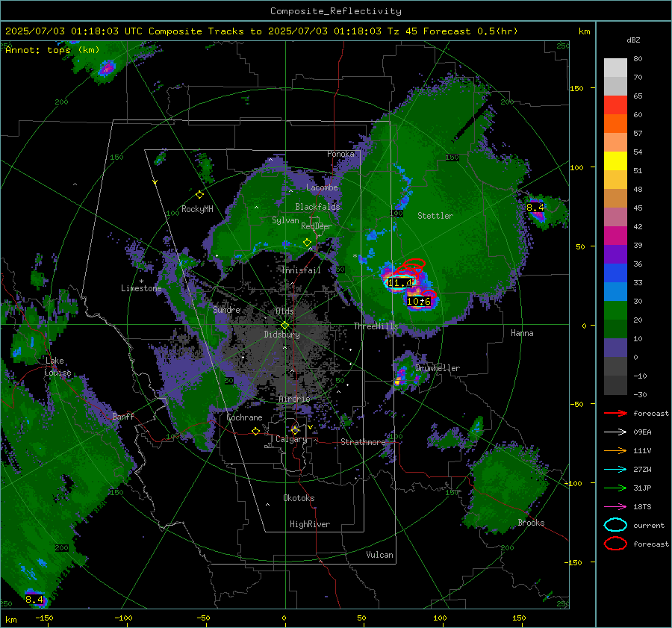The height and width of the screenshot is (628, 672).
Task: Click the Sundre city label
Action: tap(226, 309)
